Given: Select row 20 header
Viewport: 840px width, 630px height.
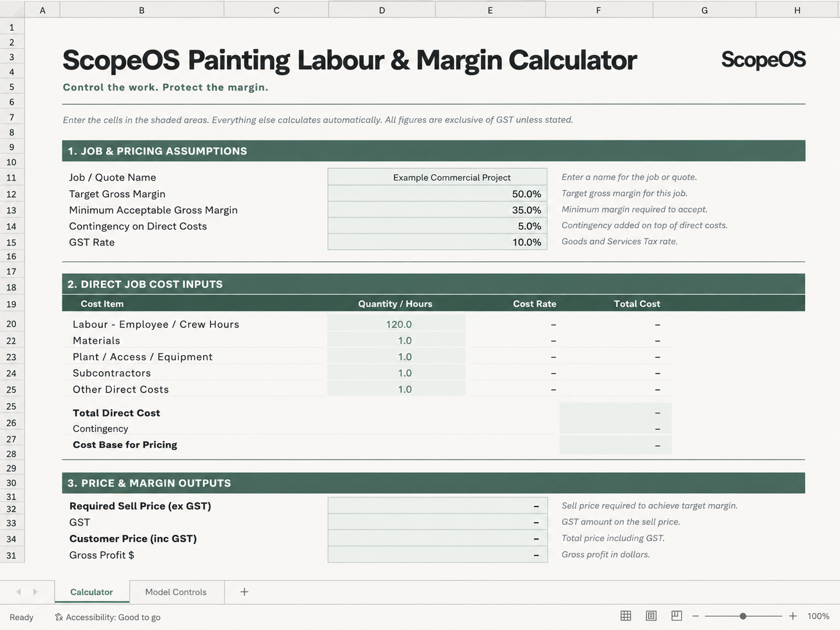Looking at the screenshot, I should pyautogui.click(x=12, y=324).
